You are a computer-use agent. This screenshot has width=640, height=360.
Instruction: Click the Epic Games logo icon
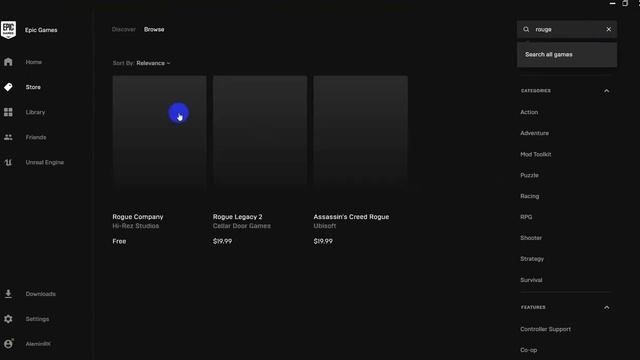(8, 30)
